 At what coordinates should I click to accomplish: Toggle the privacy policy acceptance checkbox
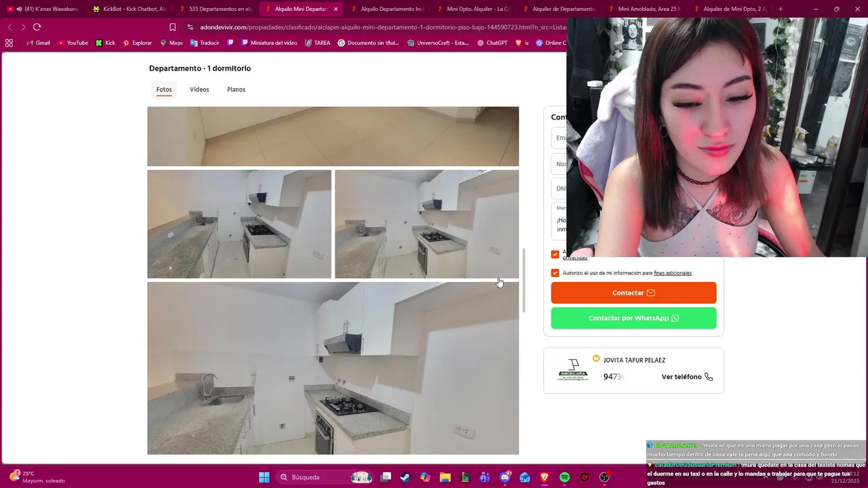tap(555, 254)
